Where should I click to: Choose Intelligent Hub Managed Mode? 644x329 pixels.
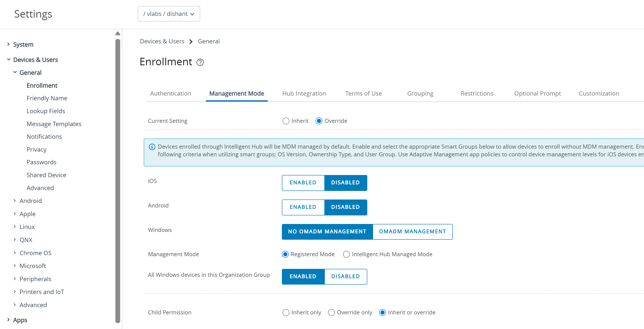pyautogui.click(x=346, y=254)
